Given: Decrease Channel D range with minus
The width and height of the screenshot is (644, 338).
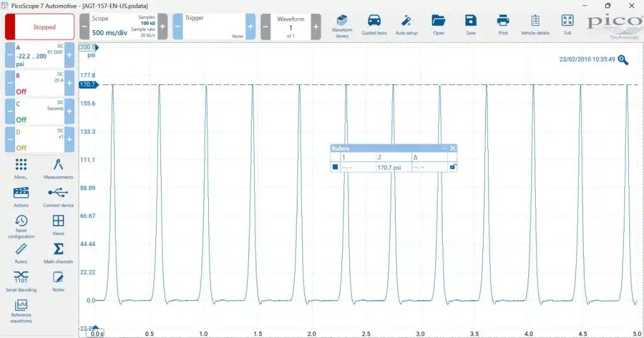Looking at the screenshot, I should coord(10,139).
